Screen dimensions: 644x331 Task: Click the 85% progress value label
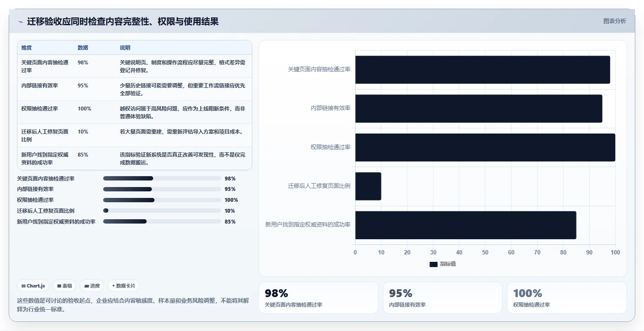[230, 222]
